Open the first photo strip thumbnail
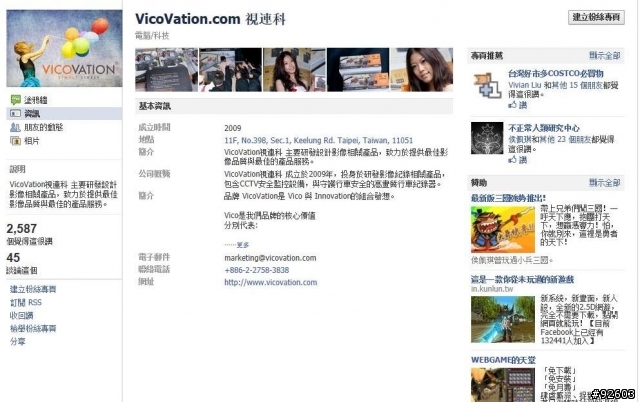This screenshot has height=402, width=640. point(167,70)
